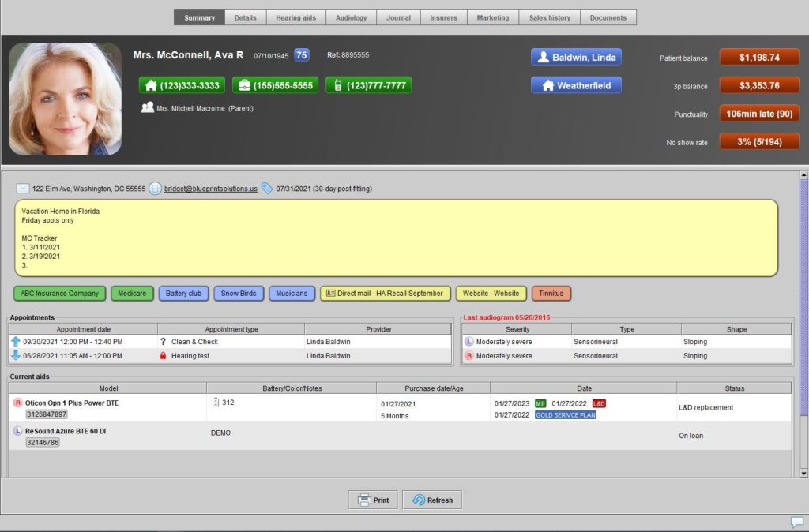
Task: Toggle the Battery club membership tag
Action: coord(183,293)
